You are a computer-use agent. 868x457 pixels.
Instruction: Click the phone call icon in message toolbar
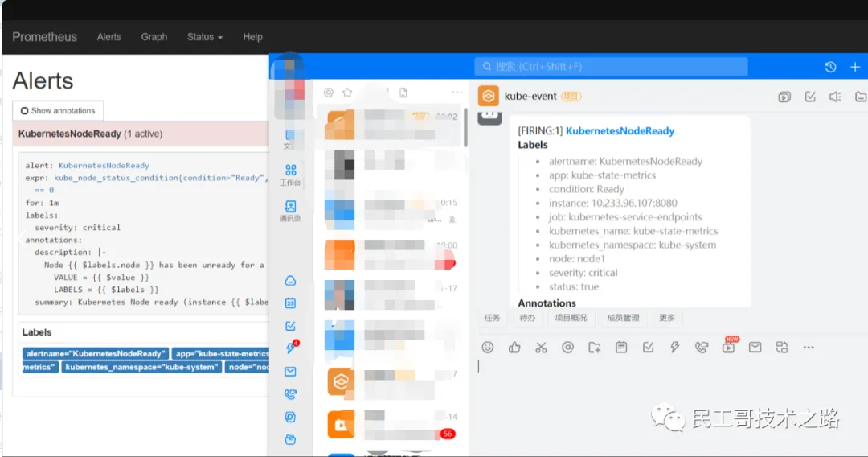click(702, 348)
